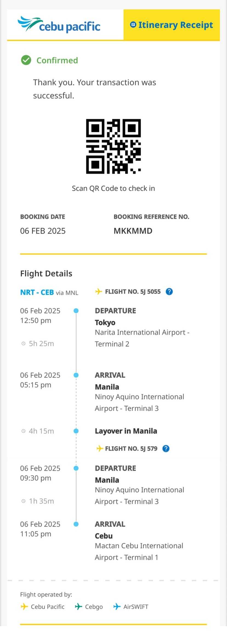Click the yellow plane icon for flight 5J 5055
This screenshot has width=227, height=644.
(x=98, y=292)
